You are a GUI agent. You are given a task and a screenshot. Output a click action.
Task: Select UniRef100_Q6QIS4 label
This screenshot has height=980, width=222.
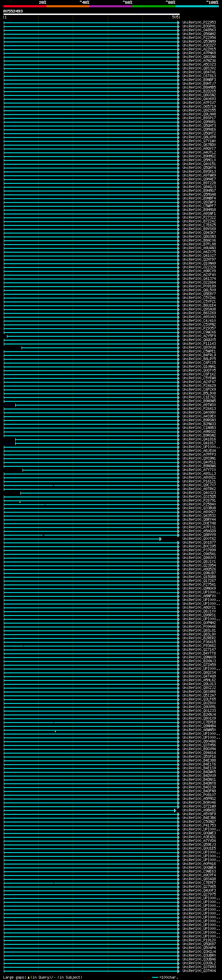(199, 673)
